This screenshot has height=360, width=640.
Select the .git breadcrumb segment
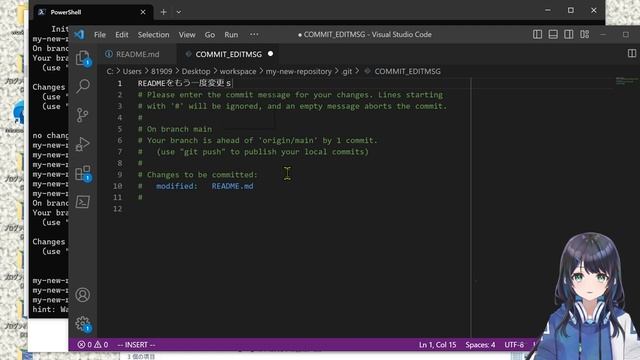pyautogui.click(x=347, y=71)
